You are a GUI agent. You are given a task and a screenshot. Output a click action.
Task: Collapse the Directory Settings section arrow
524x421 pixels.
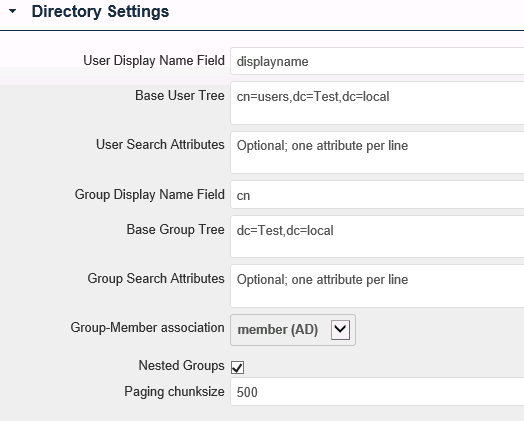12,11
